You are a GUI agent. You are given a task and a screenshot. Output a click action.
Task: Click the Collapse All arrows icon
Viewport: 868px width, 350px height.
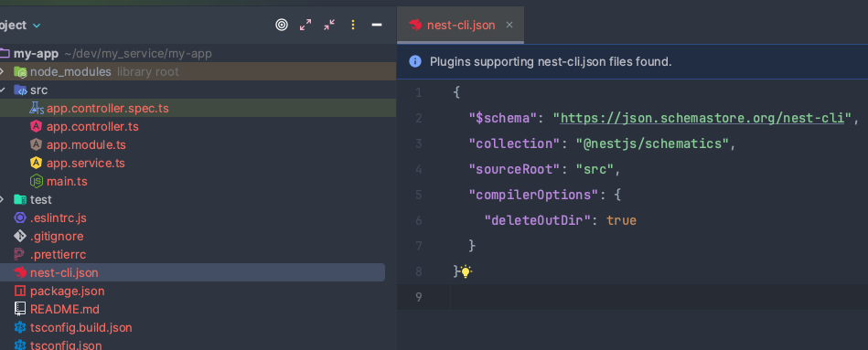tap(329, 25)
